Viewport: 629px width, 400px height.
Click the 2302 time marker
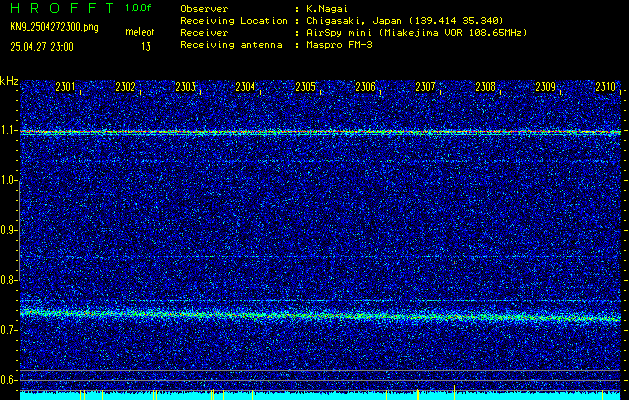tap(125, 87)
